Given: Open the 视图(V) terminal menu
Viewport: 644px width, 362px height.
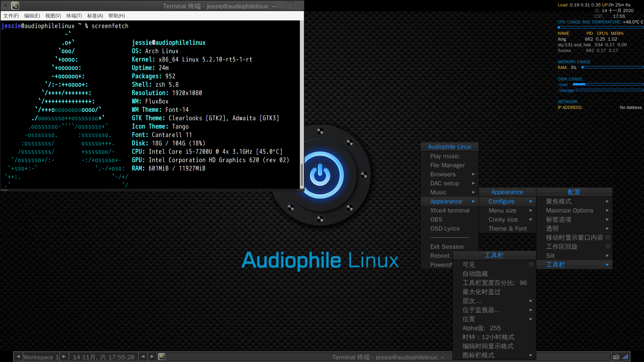Looking at the screenshot, I should [53, 16].
